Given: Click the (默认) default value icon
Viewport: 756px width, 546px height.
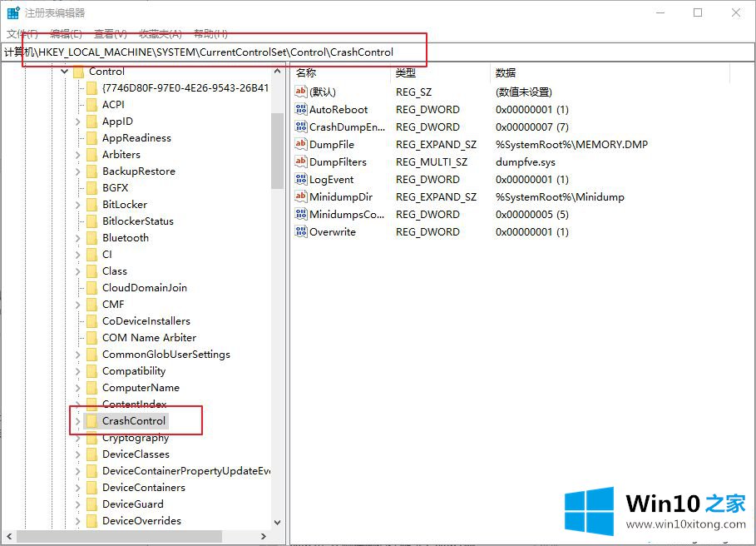Looking at the screenshot, I should point(301,92).
